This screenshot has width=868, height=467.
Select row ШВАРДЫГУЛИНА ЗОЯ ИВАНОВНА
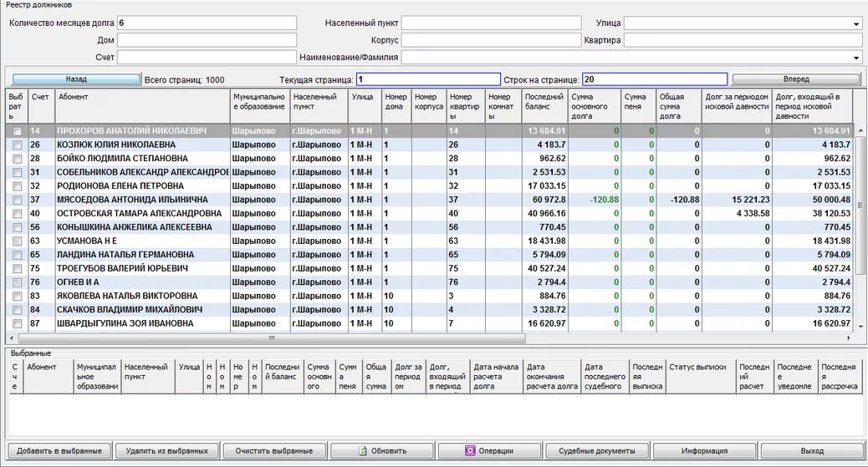[430, 323]
